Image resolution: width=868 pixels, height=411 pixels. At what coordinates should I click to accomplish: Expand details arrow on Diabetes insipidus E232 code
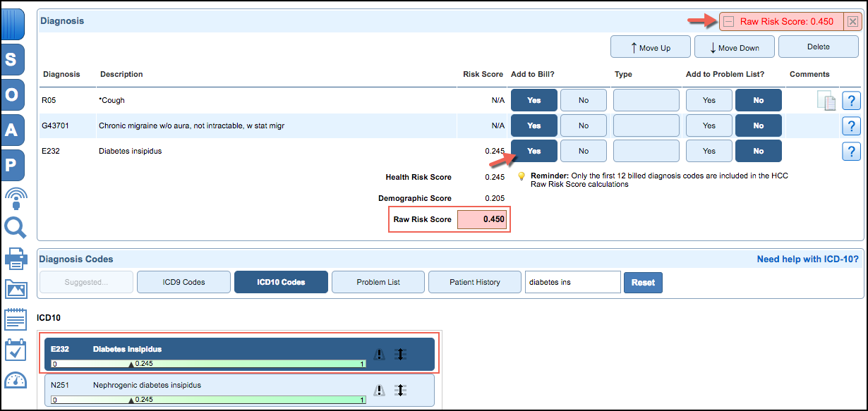coord(400,354)
